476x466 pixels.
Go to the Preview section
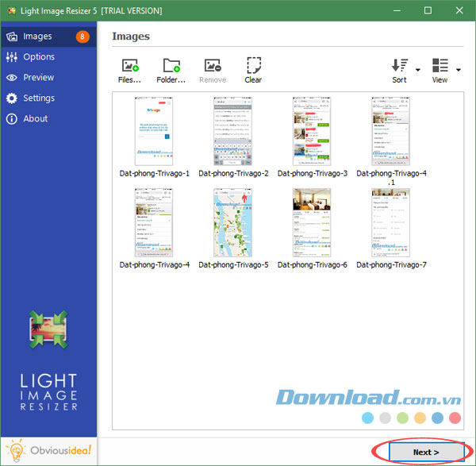[48, 78]
